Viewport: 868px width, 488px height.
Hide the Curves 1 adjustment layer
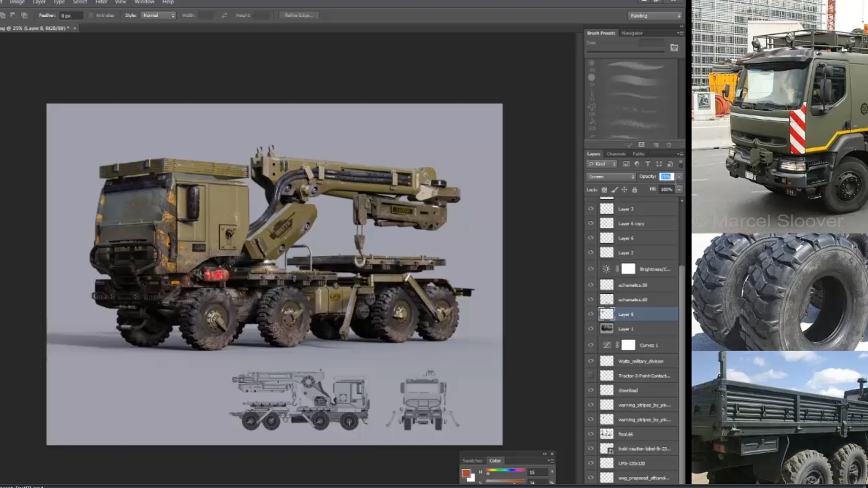click(590, 345)
